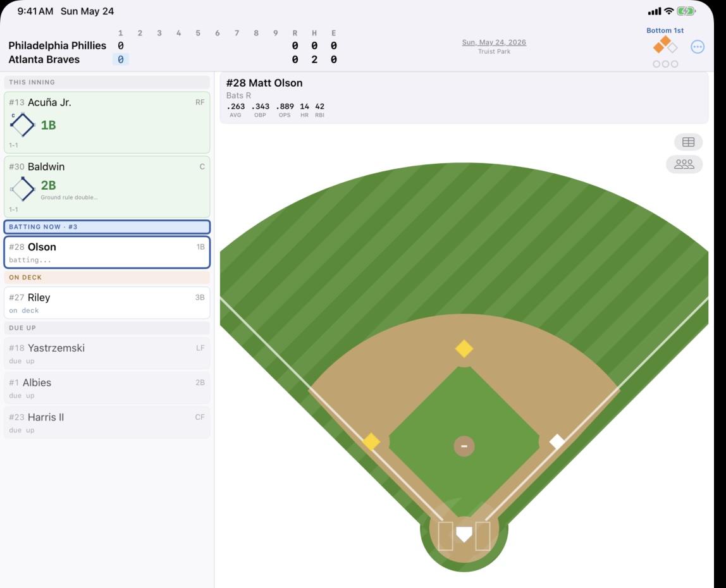Viewport: 726px width, 588px height.
Task: Select the Riley on deck card
Action: tap(107, 303)
